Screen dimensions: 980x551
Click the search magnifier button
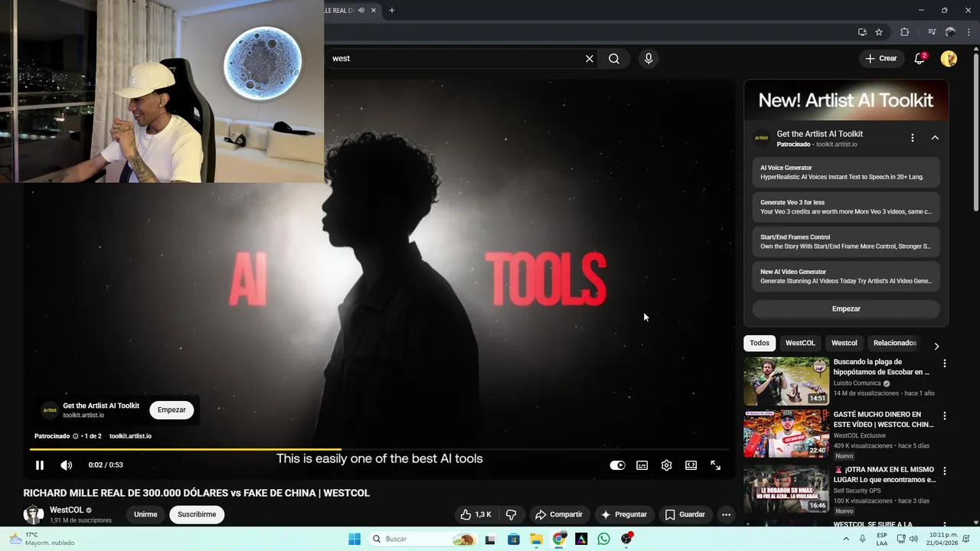[x=614, y=58]
